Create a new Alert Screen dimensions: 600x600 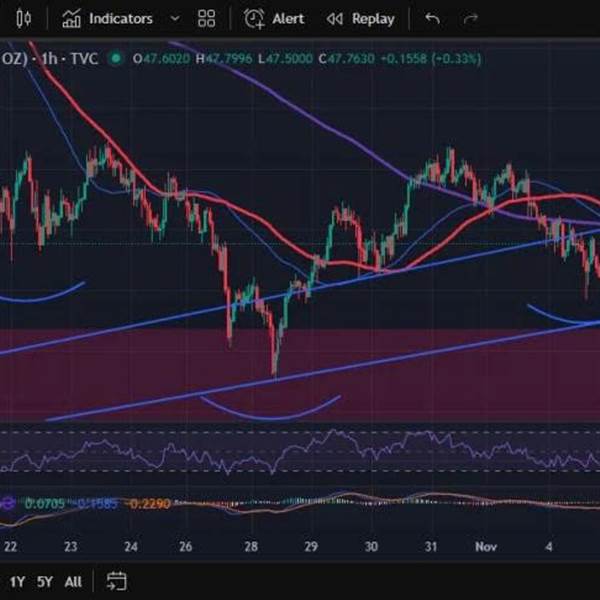(274, 18)
